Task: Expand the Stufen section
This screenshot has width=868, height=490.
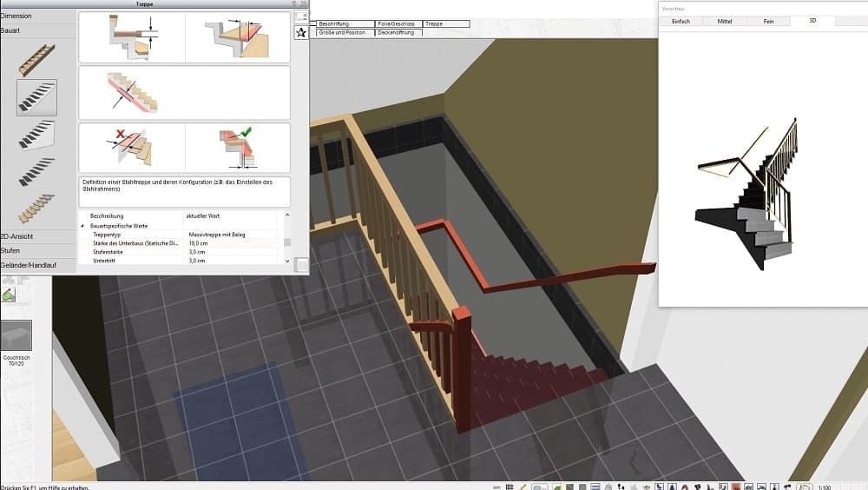Action: tap(37, 250)
